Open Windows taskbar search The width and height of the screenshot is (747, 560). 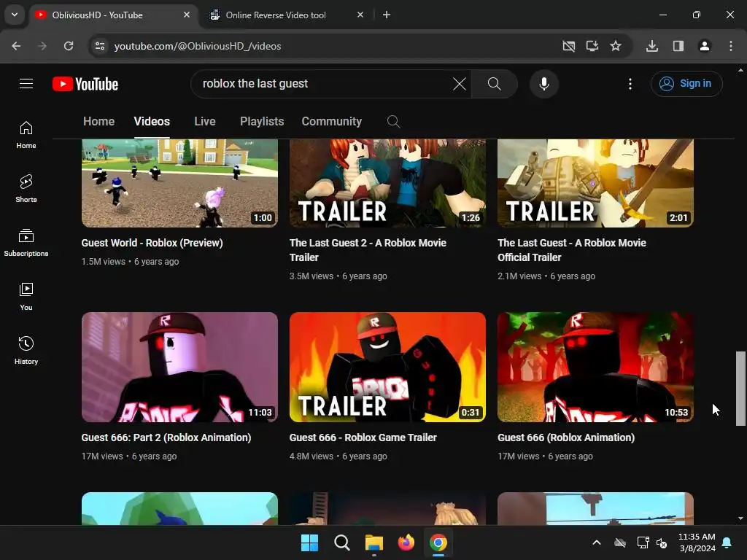[x=341, y=542]
